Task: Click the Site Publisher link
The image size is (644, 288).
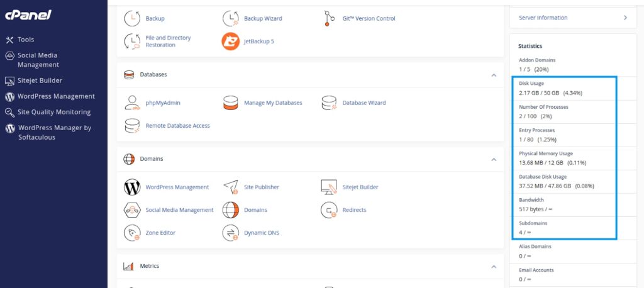Action: point(261,187)
